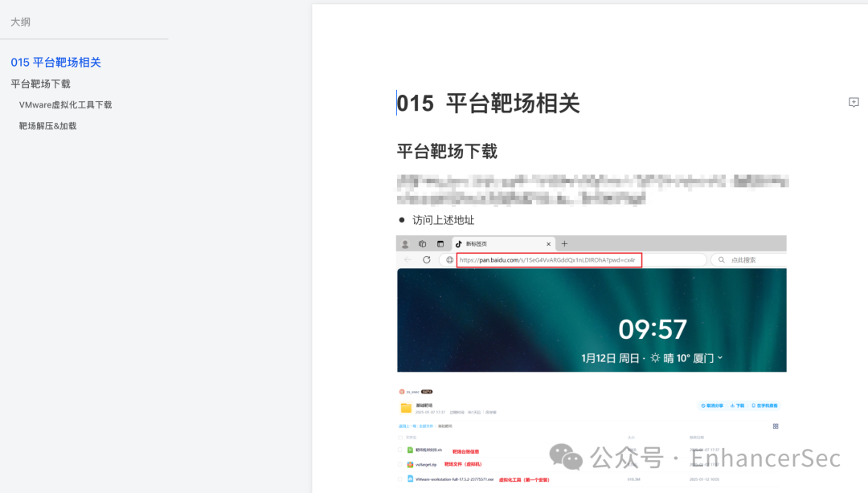Expand the 厦门 weather location chevron
This screenshot has width=868, height=493.
[720, 358]
